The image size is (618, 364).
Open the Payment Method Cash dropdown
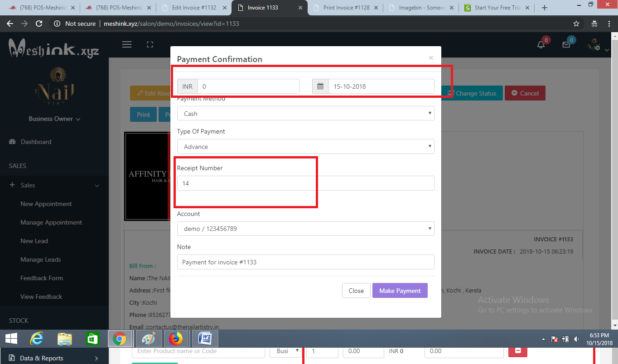coord(305,114)
